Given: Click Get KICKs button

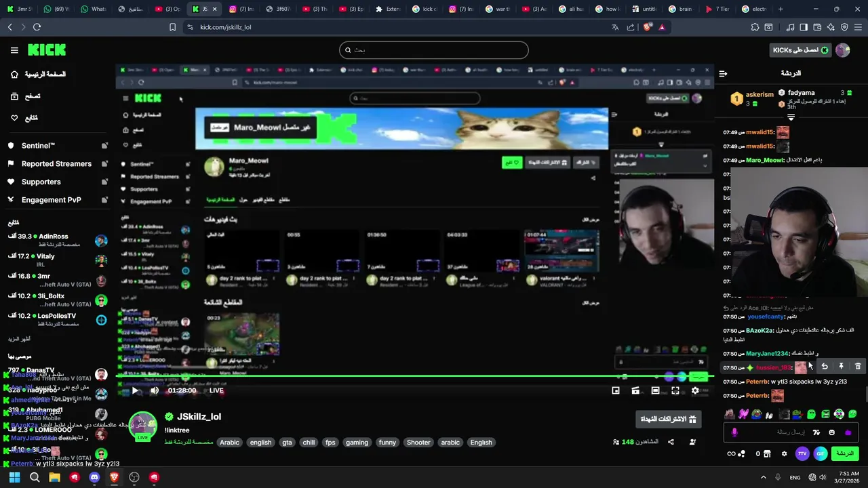Looking at the screenshot, I should (800, 50).
